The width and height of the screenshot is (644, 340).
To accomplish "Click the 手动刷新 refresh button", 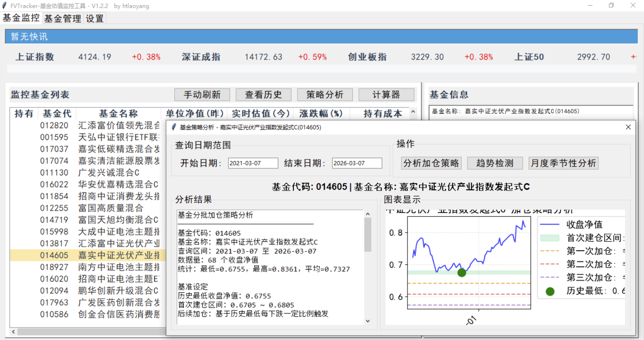I will point(202,94).
